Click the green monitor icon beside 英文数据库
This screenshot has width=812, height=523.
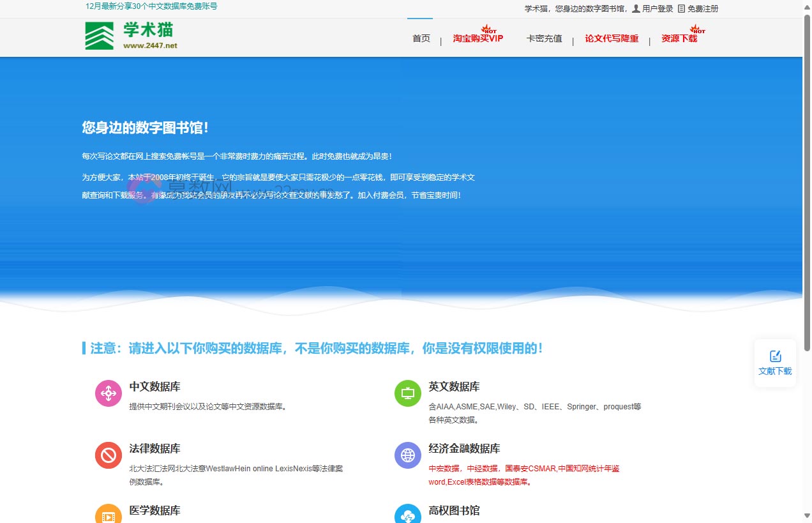407,393
